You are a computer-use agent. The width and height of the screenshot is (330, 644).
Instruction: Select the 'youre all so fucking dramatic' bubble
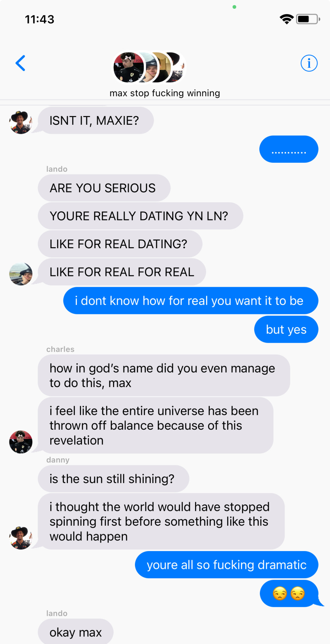pos(227,565)
